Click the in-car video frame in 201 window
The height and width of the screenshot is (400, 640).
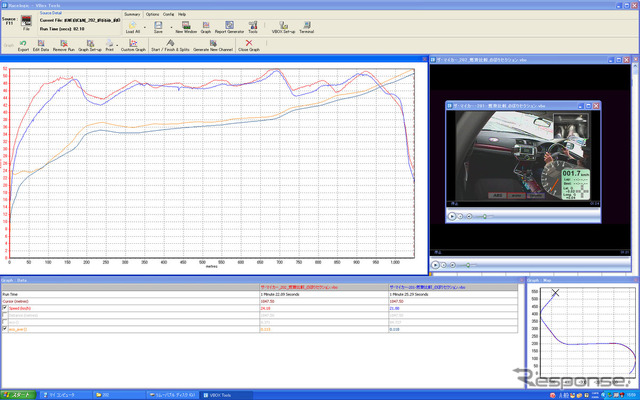click(522, 156)
